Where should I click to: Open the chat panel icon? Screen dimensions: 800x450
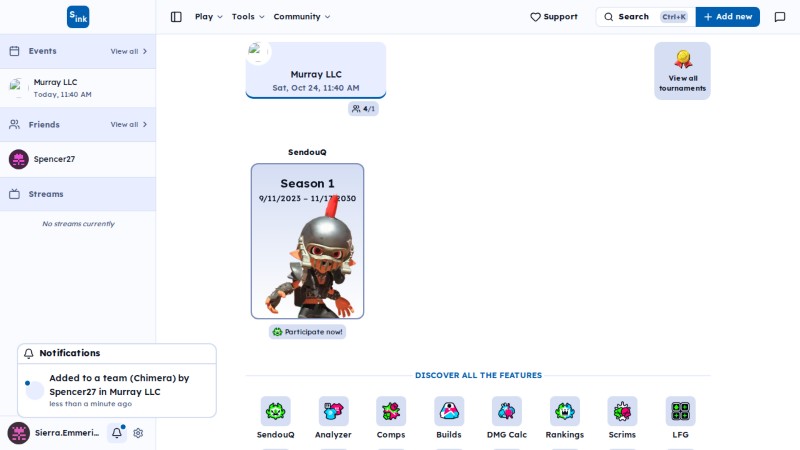tap(780, 17)
